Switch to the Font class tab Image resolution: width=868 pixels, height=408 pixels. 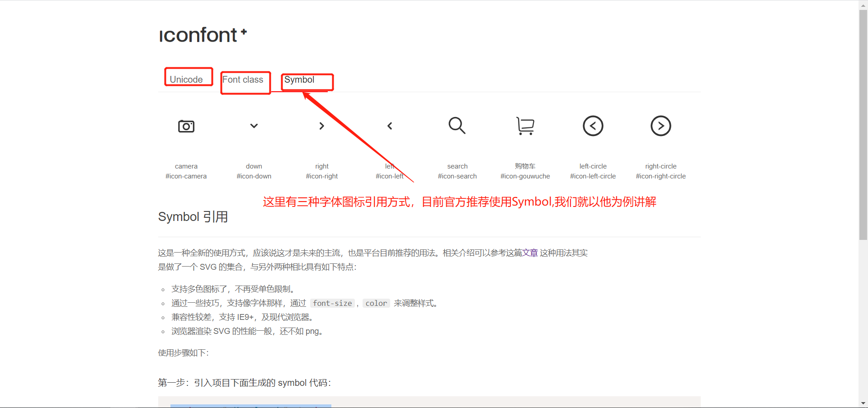point(243,80)
